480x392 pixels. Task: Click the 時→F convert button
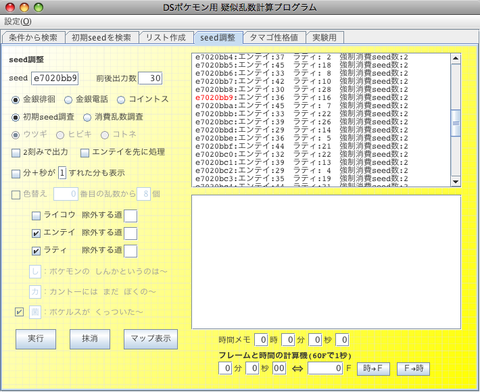click(x=373, y=369)
